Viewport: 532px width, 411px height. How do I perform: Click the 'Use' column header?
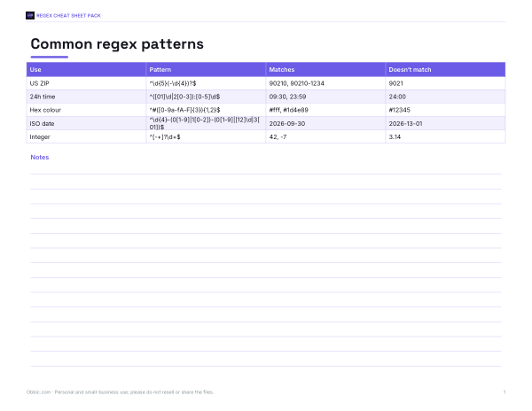tap(86, 69)
